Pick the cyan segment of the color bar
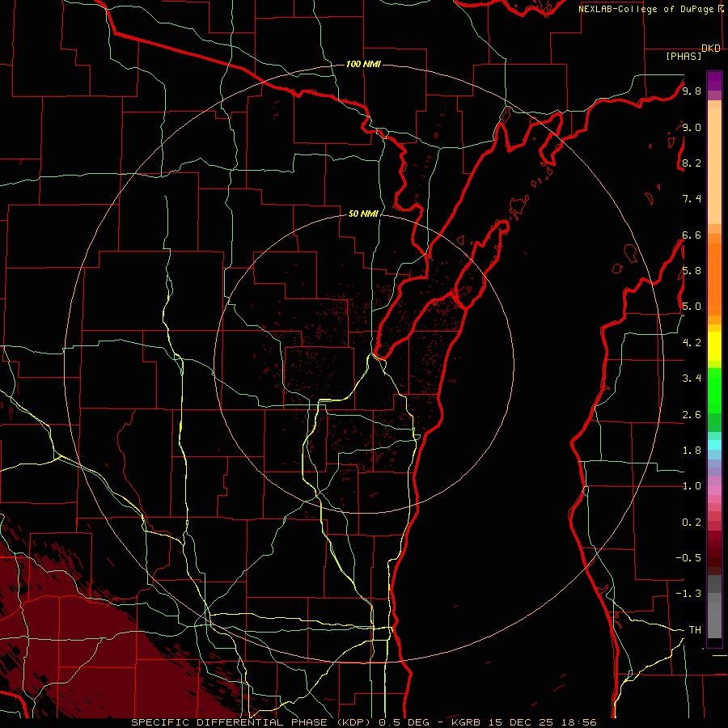This screenshot has width=728, height=728. [x=714, y=445]
